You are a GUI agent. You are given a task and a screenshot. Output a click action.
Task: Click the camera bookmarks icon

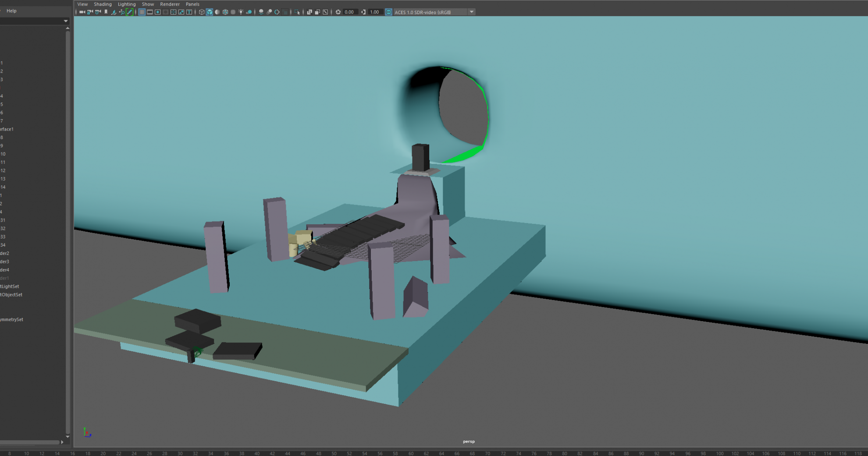coord(106,12)
